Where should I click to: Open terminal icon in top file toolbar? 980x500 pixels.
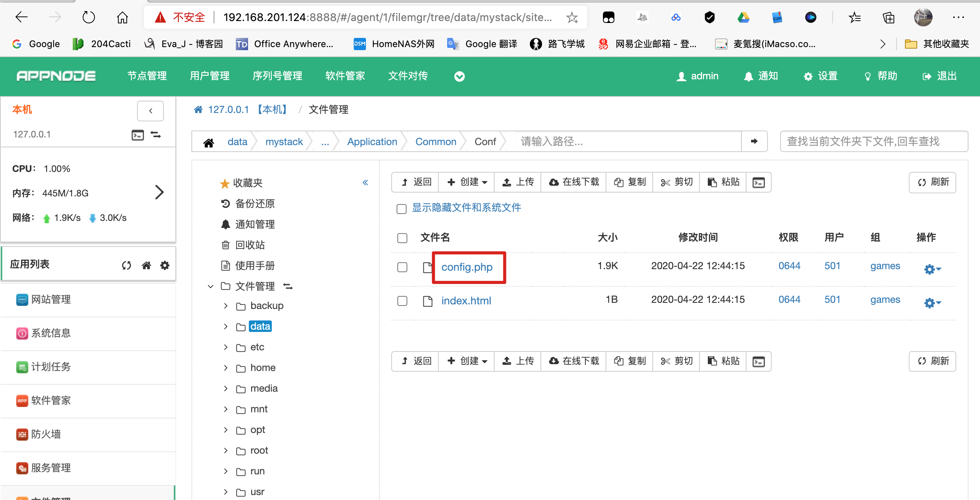(x=758, y=182)
